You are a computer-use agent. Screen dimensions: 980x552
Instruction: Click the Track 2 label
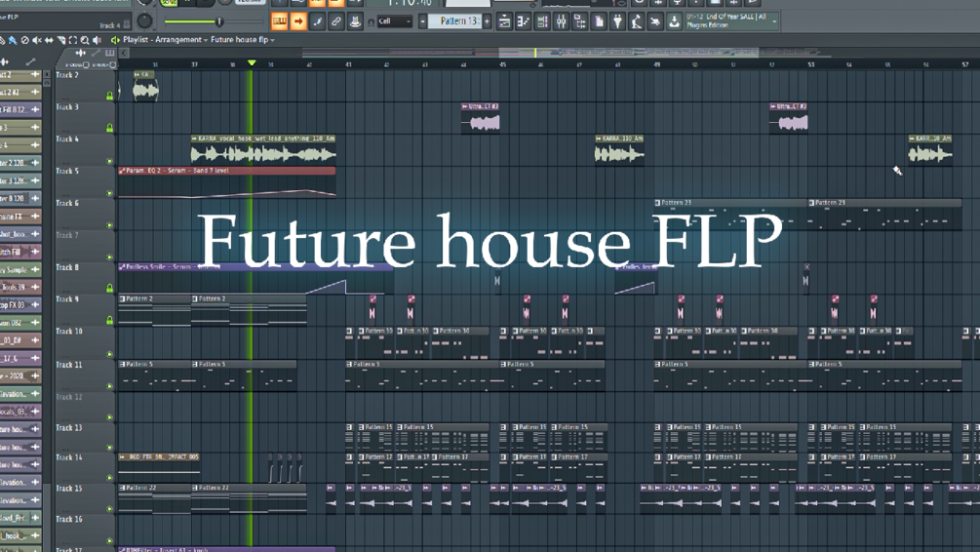click(x=67, y=75)
